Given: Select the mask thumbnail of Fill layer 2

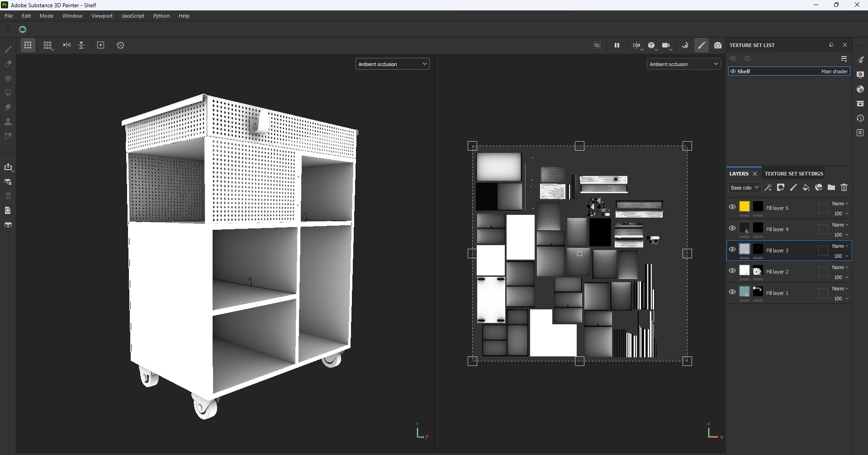Looking at the screenshot, I should click(758, 270).
